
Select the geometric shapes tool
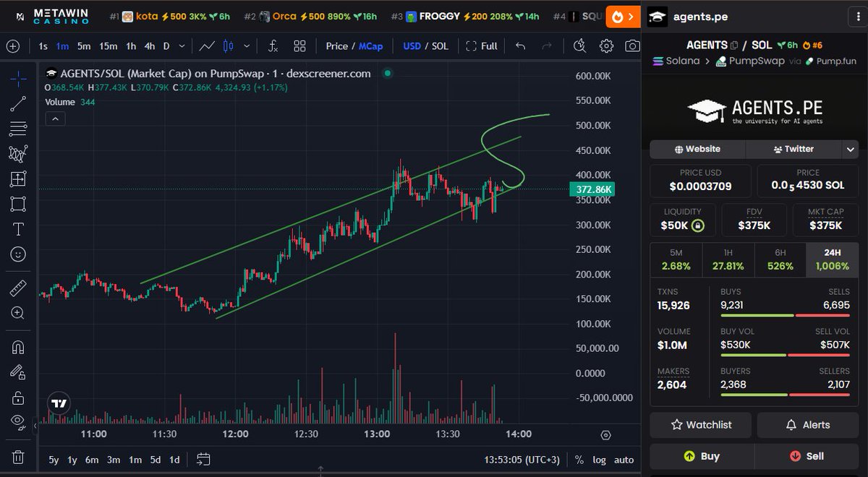tap(18, 204)
